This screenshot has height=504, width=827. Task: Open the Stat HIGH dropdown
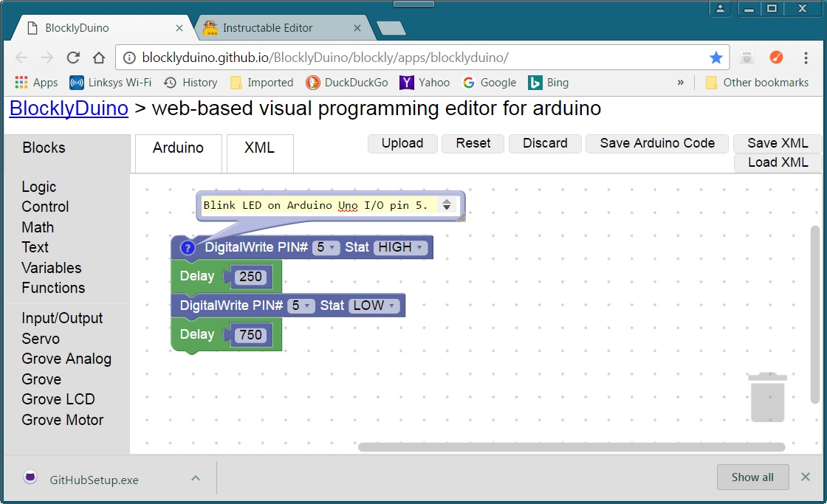point(399,248)
